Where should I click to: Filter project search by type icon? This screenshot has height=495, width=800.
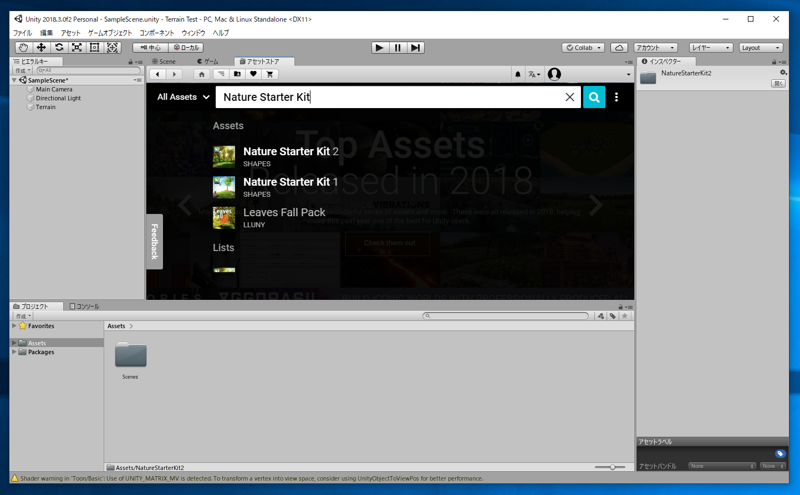click(601, 316)
